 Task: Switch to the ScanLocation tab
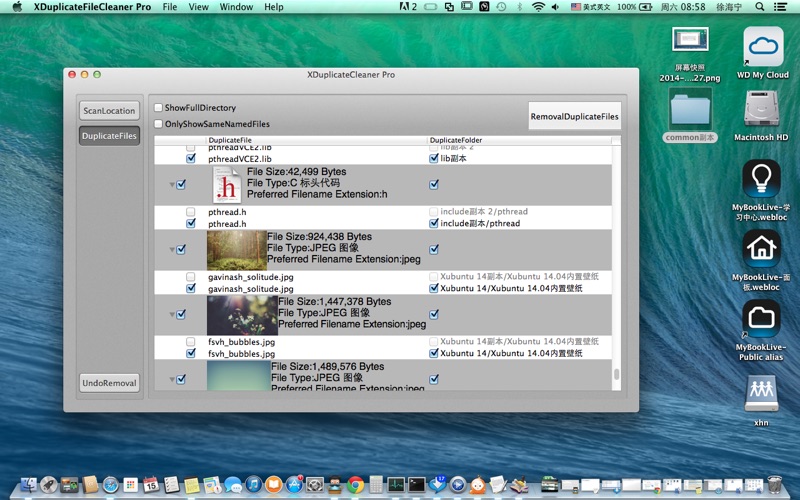tap(109, 110)
